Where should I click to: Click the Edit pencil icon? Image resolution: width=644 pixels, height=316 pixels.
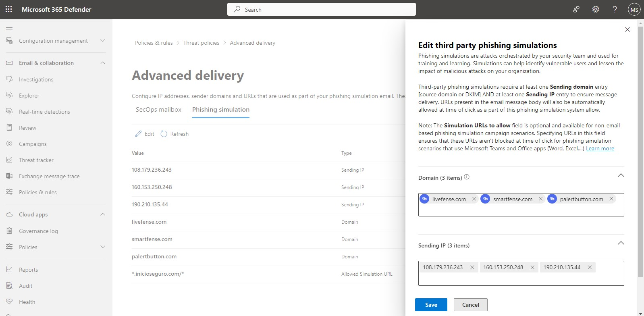pos(138,134)
